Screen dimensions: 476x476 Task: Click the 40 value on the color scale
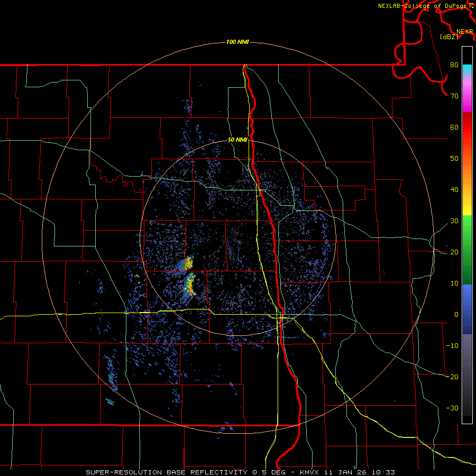coord(454,190)
